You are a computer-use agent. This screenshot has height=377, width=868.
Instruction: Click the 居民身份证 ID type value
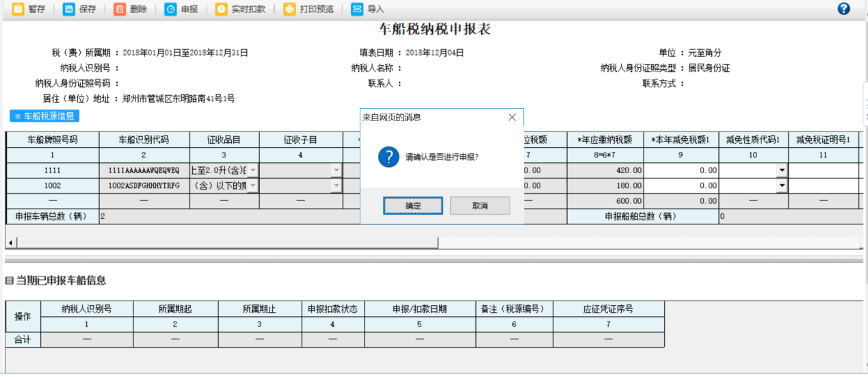click(709, 68)
